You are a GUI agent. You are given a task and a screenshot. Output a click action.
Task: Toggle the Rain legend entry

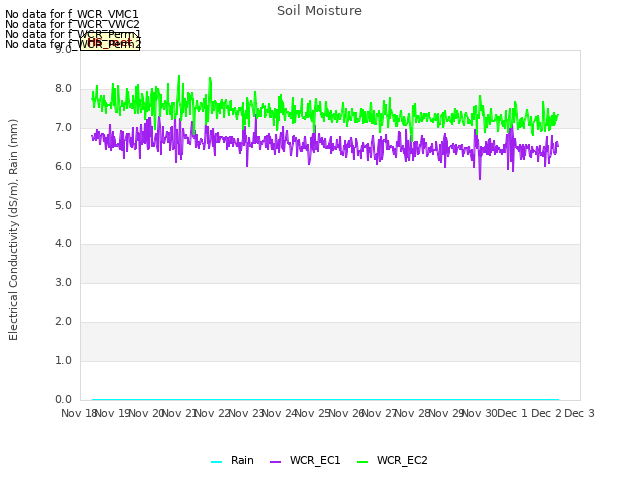(232, 461)
